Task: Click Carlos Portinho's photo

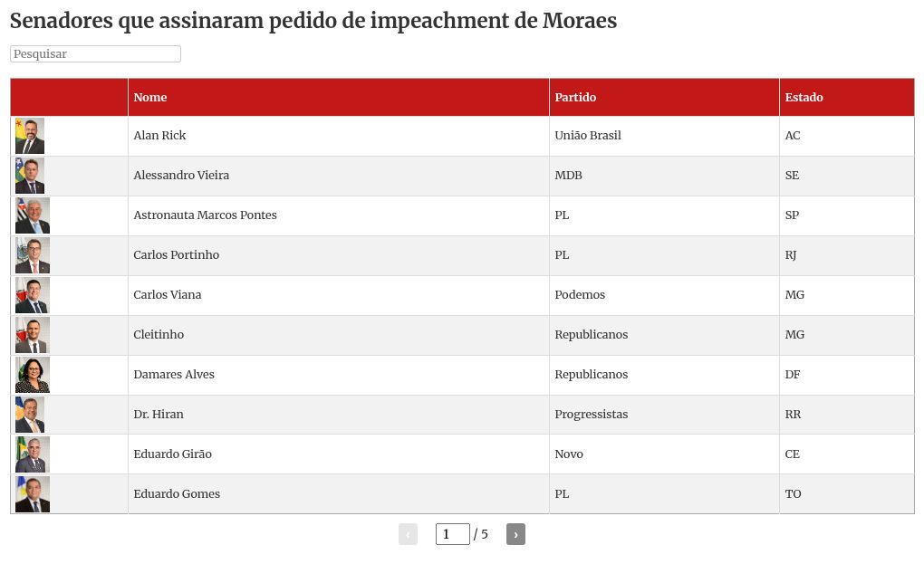Action: [x=33, y=255]
